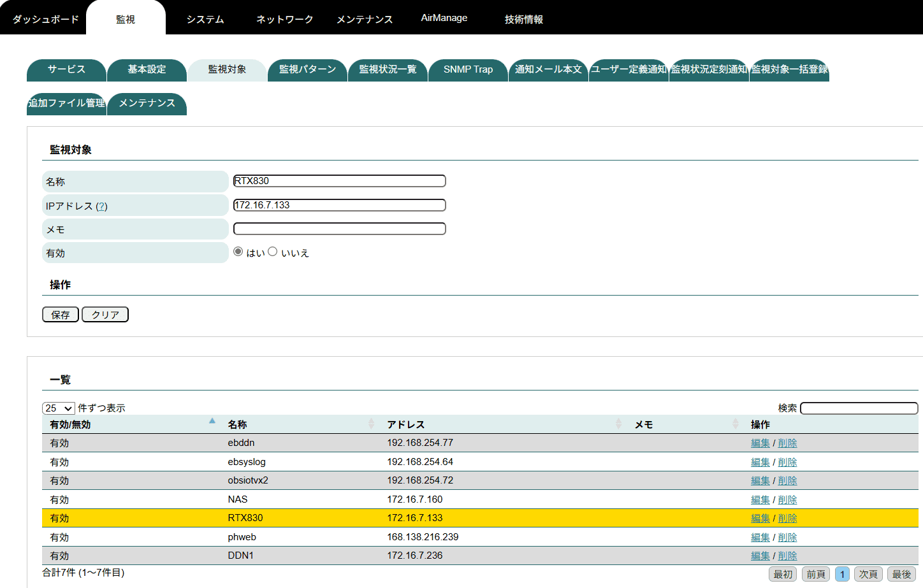Select the address 172.16.7.160 cell
Image resolution: width=923 pixels, height=588 pixels.
(x=415, y=499)
